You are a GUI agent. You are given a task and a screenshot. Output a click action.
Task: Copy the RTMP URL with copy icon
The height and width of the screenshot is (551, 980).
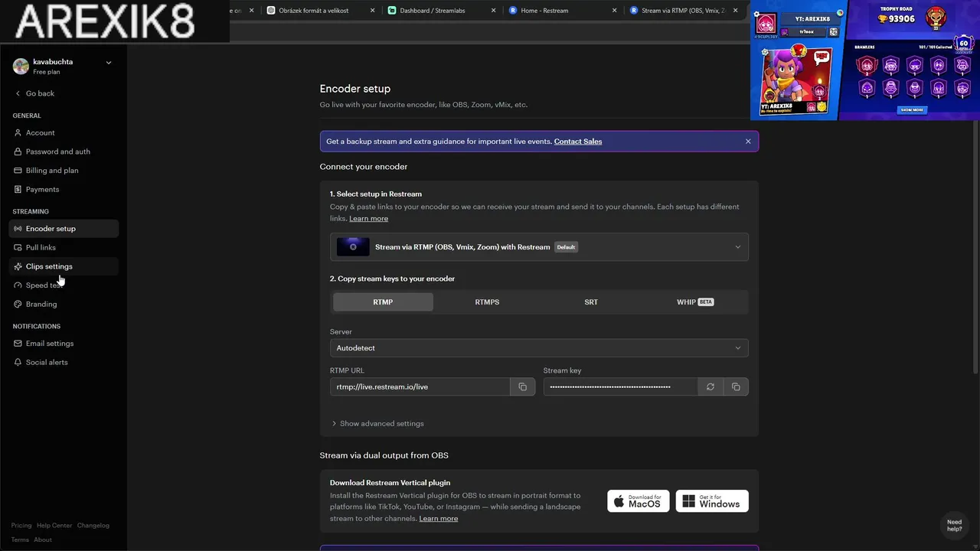point(523,386)
